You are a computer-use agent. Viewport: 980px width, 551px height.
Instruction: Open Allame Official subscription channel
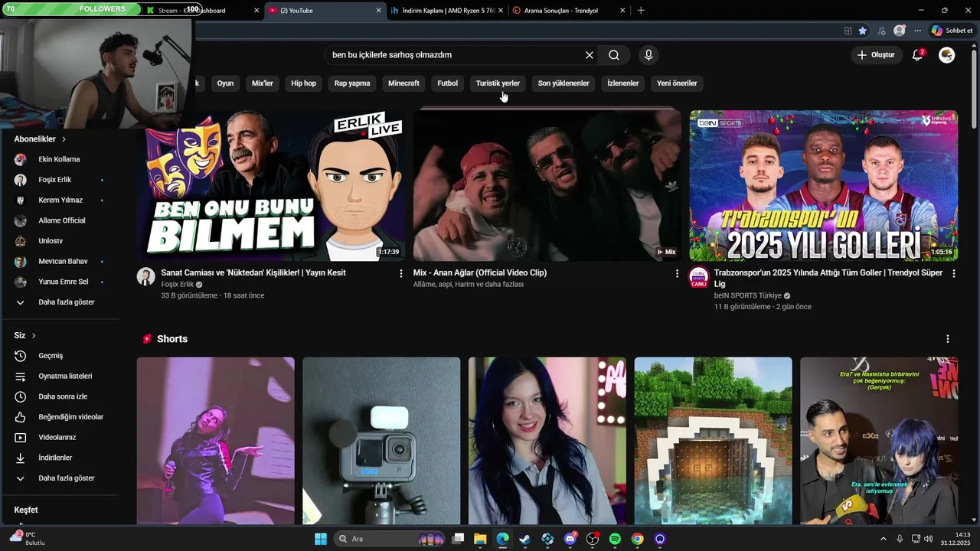point(62,220)
